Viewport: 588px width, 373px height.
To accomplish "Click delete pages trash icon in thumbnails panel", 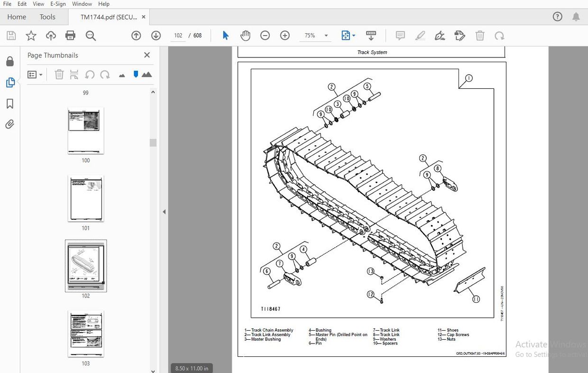I will pos(59,75).
